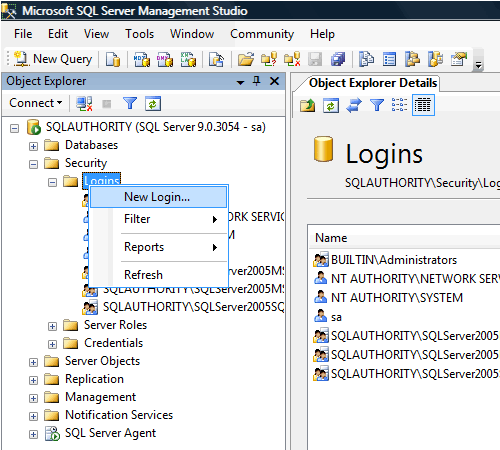Select BUILTIN\Administrators in the details list
This screenshot has width=500, height=450.
(394, 260)
